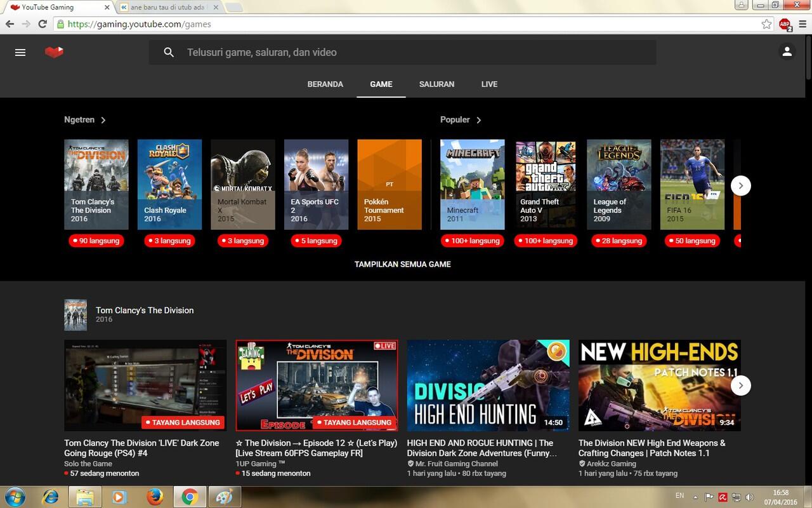Open the user account icon
The height and width of the screenshot is (508, 812).
tap(787, 52)
